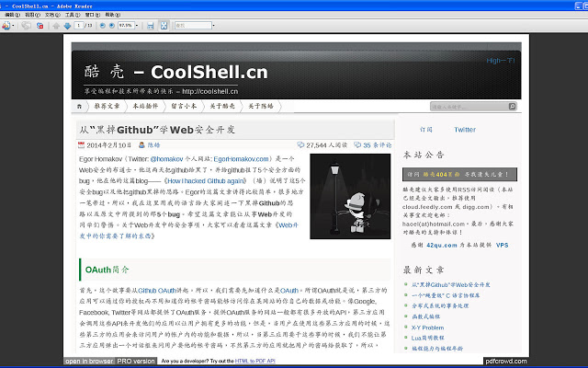Click the 35 条评论 comments link

coord(378,145)
